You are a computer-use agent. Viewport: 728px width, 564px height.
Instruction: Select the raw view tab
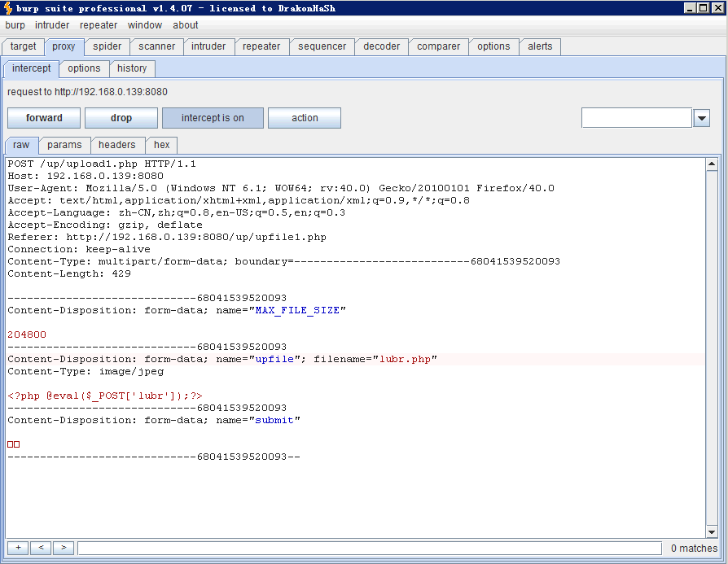pyautogui.click(x=21, y=145)
